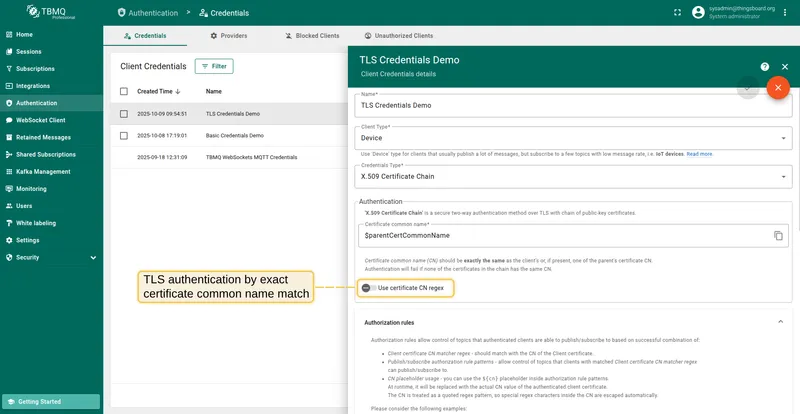The width and height of the screenshot is (800, 414).
Task: Click the Integrations icon in sidebar
Action: coord(9,86)
